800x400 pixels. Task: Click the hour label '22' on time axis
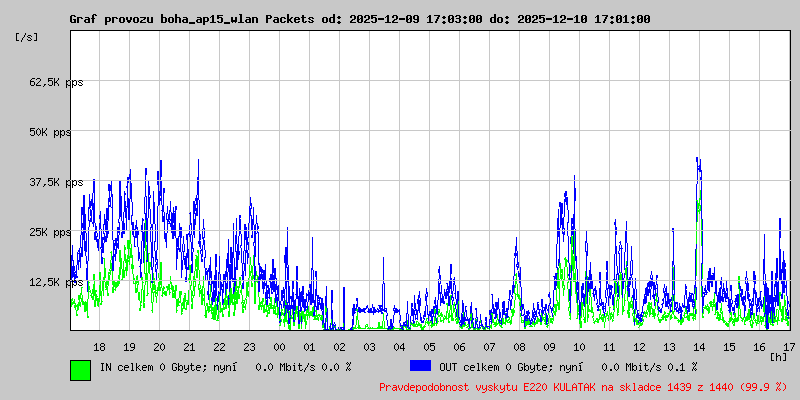[219, 347]
